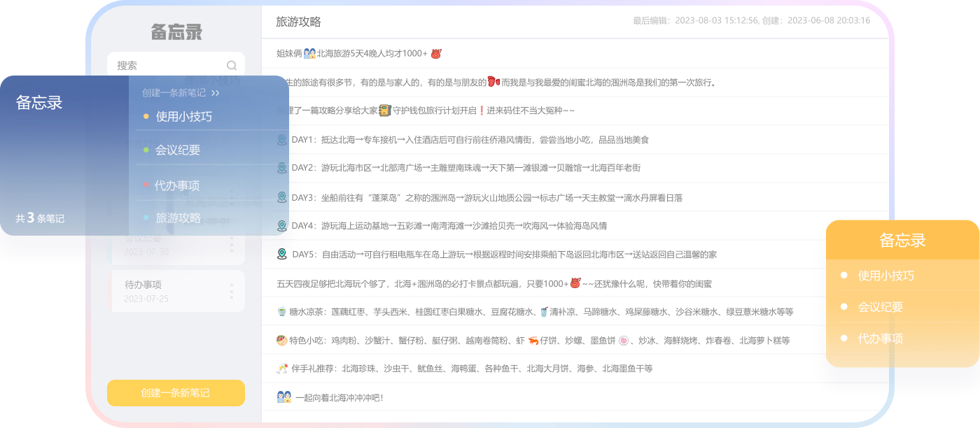The width and height of the screenshot is (980, 428).
Task: Click the shrimp emoji before 仔饼
Action: 533,340
